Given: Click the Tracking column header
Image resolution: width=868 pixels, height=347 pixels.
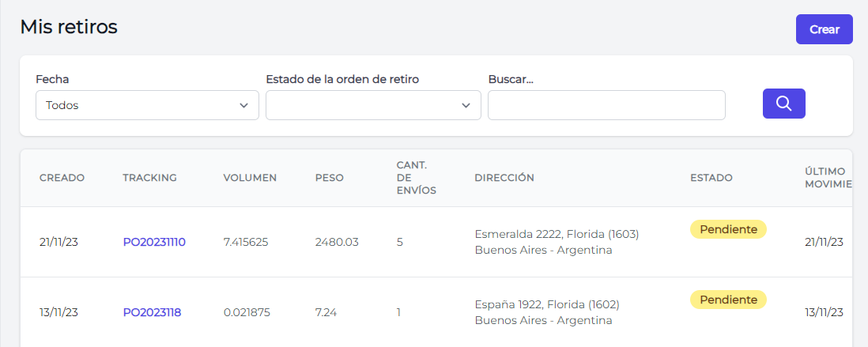Looking at the screenshot, I should [x=149, y=178].
